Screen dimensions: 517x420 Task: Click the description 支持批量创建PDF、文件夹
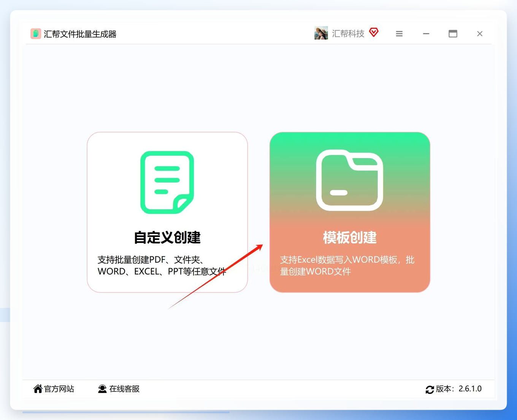pyautogui.click(x=162, y=265)
